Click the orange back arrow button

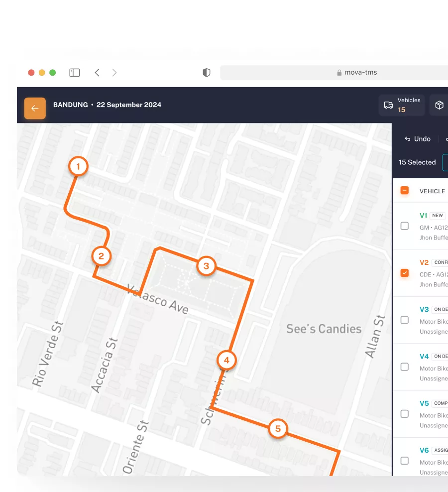point(35,108)
